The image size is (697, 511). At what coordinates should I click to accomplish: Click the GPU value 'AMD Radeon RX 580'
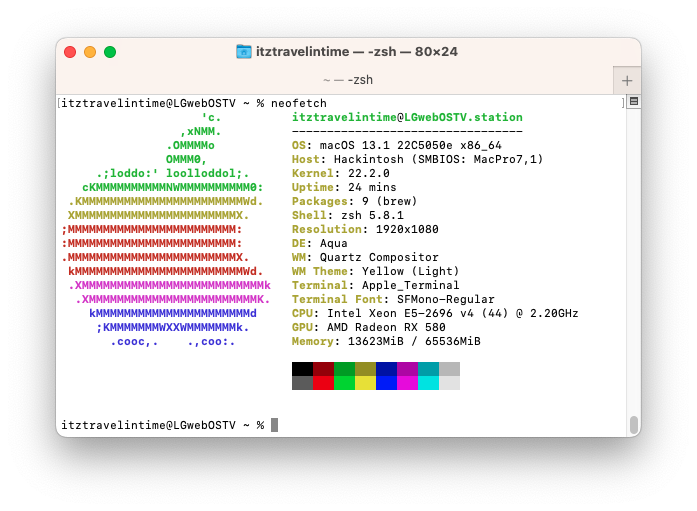coord(386,327)
